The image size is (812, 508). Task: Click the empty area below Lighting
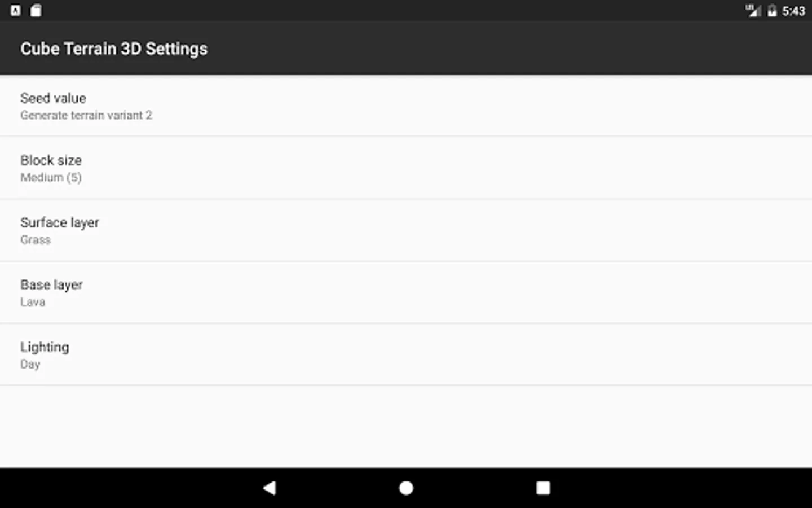coord(406,426)
